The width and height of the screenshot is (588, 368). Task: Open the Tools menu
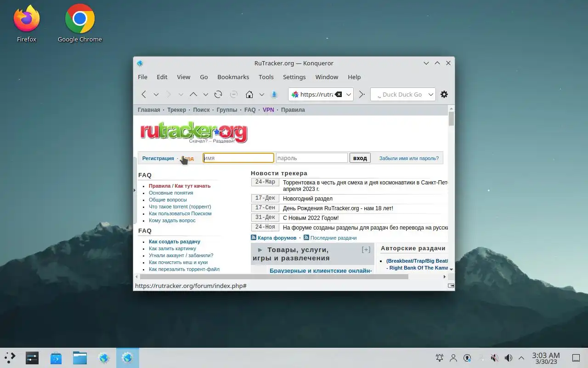(x=266, y=77)
